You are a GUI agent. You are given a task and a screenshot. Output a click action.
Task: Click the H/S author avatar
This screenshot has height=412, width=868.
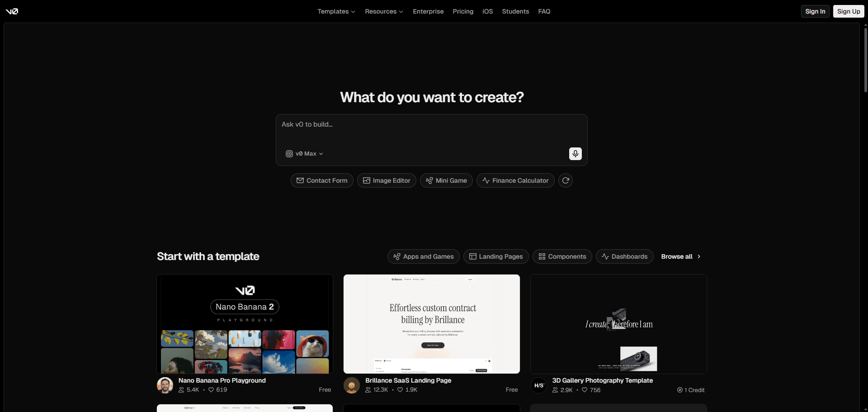[539, 385]
